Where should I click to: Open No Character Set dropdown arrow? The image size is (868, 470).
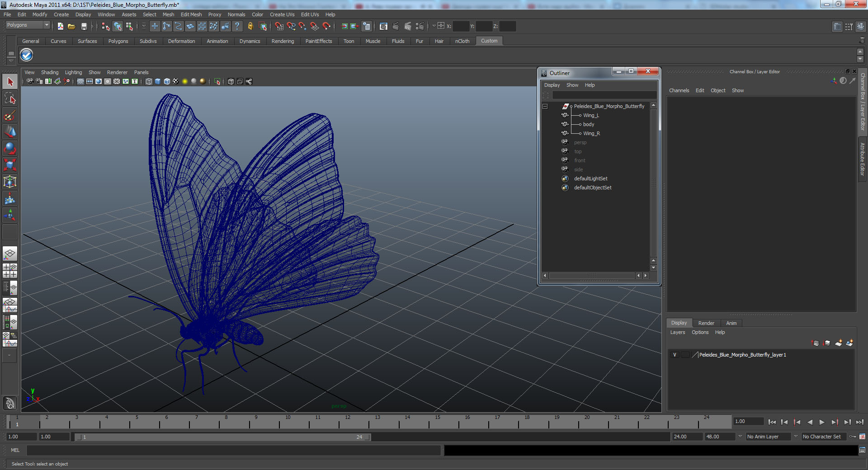pyautogui.click(x=796, y=437)
